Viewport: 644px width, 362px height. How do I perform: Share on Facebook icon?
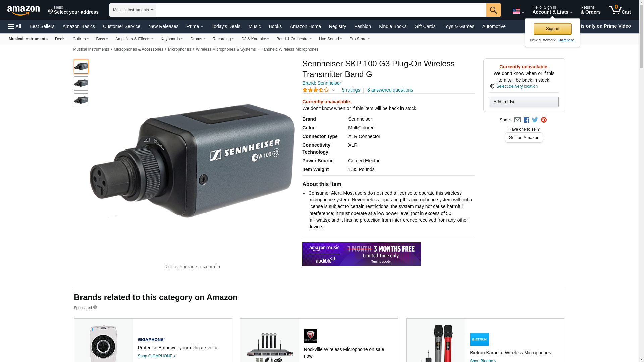click(526, 120)
